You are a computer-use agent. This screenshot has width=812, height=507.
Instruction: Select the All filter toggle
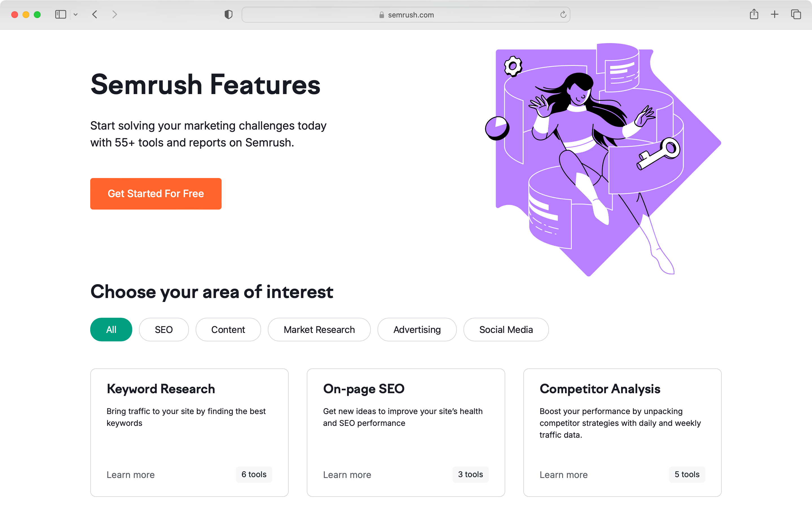click(x=111, y=330)
